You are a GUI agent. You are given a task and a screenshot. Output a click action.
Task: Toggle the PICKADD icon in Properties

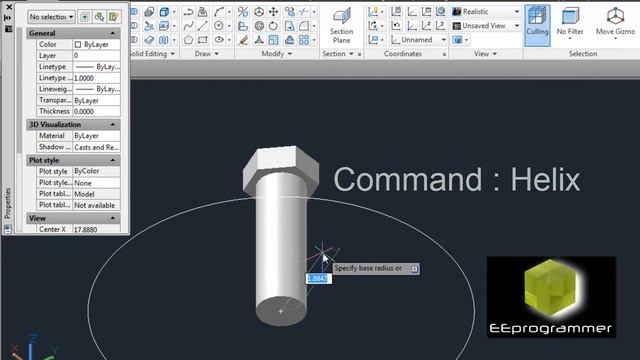[84, 17]
